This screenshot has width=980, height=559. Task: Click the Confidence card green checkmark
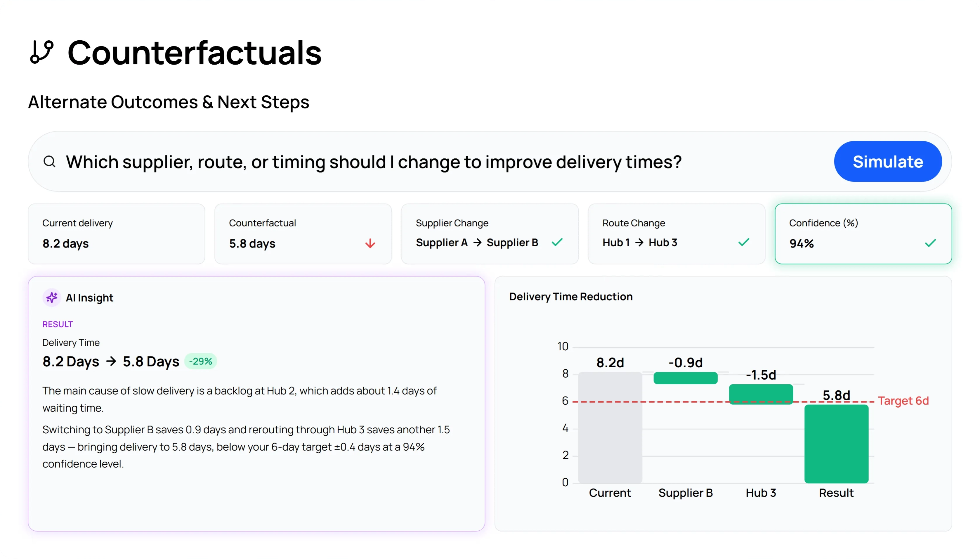point(930,243)
